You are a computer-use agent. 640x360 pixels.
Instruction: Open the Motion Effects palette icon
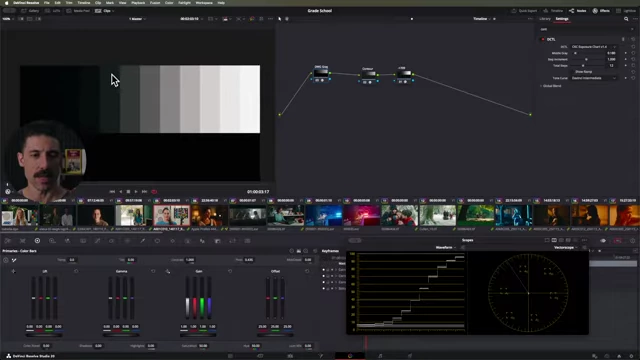click(83, 241)
